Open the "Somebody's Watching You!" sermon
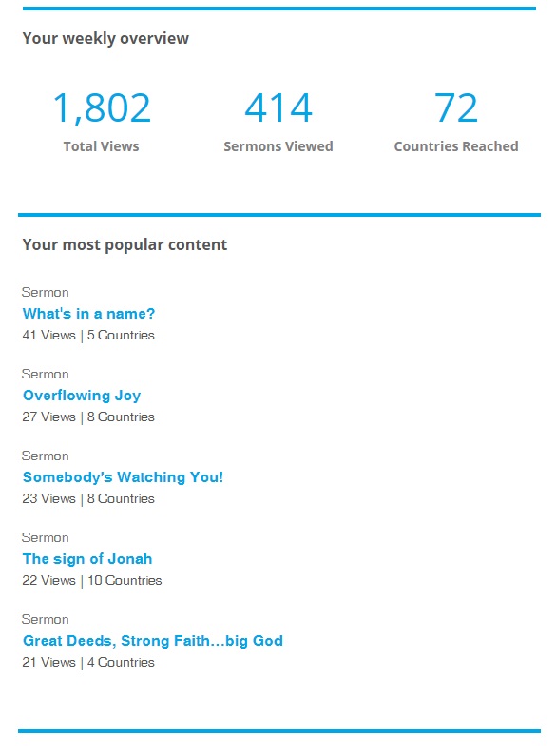This screenshot has width=556, height=756. coord(123,477)
